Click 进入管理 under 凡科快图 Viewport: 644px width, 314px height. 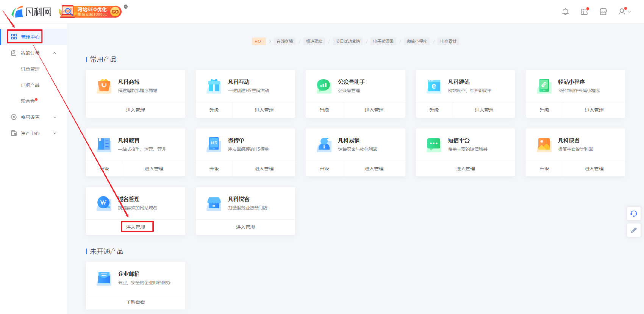[x=594, y=169]
